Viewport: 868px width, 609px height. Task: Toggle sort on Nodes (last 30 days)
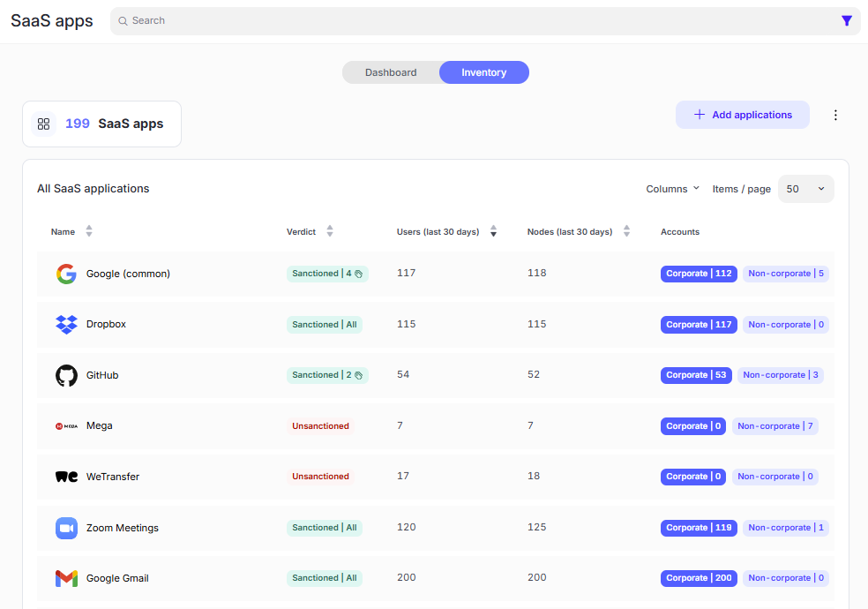[x=626, y=231]
